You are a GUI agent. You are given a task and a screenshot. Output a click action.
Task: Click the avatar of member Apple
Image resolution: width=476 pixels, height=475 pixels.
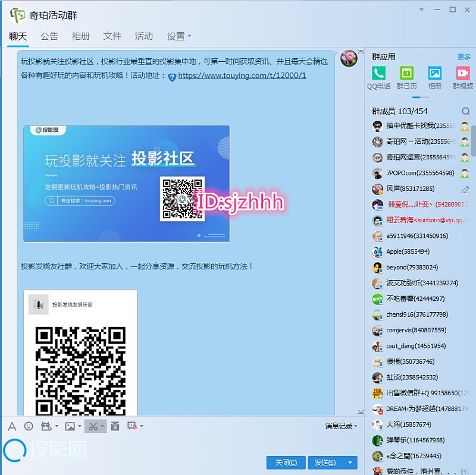pyautogui.click(x=378, y=251)
